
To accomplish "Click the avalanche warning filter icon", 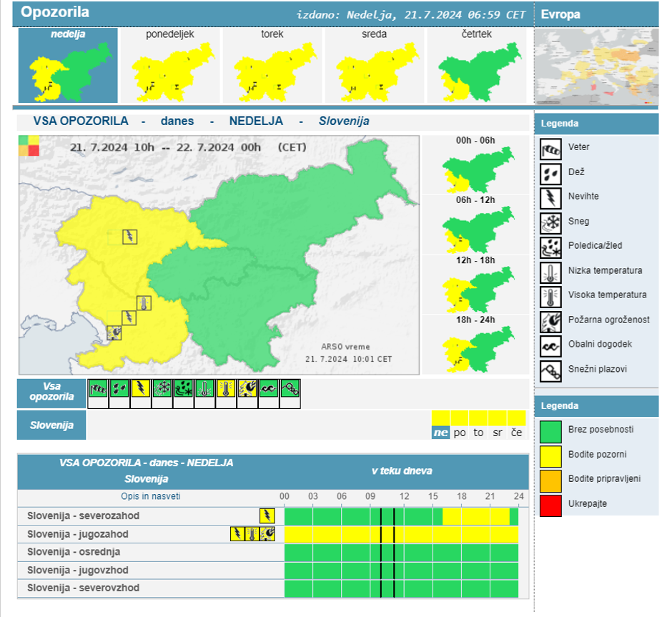I will [290, 389].
